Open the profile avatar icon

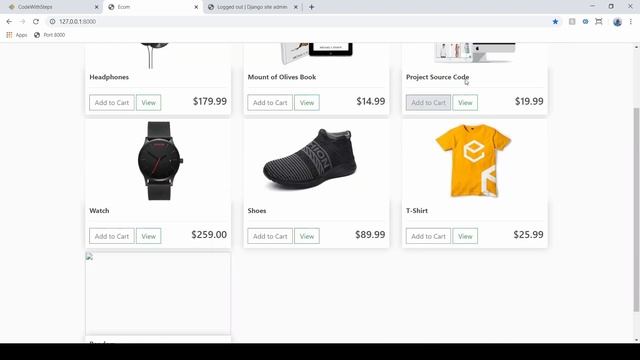(617, 22)
